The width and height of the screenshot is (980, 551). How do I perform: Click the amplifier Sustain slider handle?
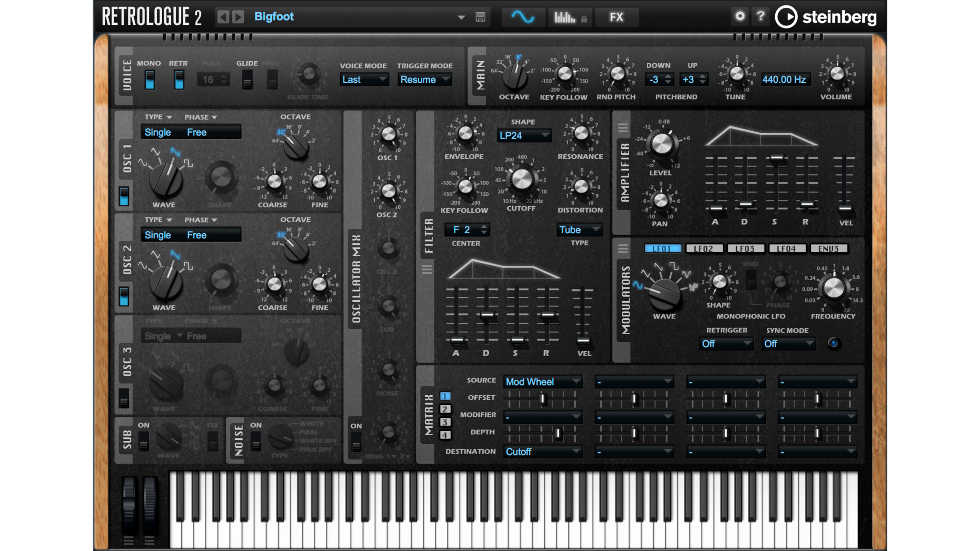776,158
